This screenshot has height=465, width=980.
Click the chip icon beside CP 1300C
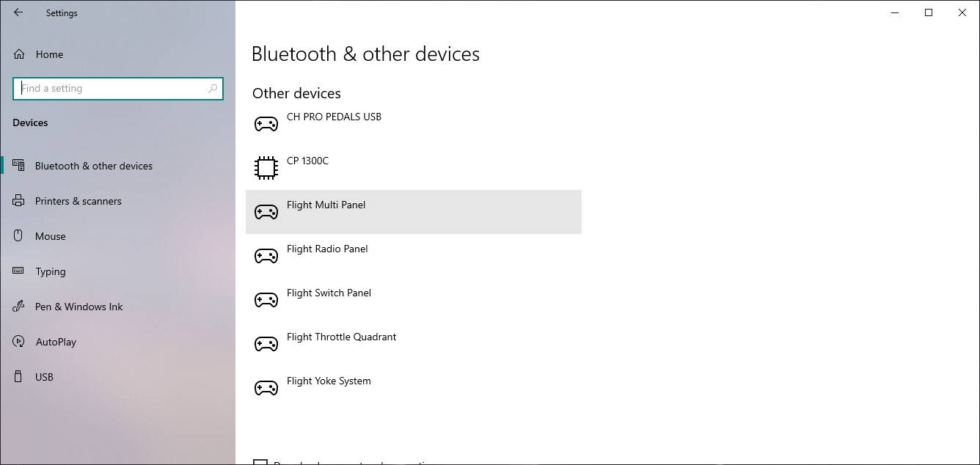click(x=266, y=168)
